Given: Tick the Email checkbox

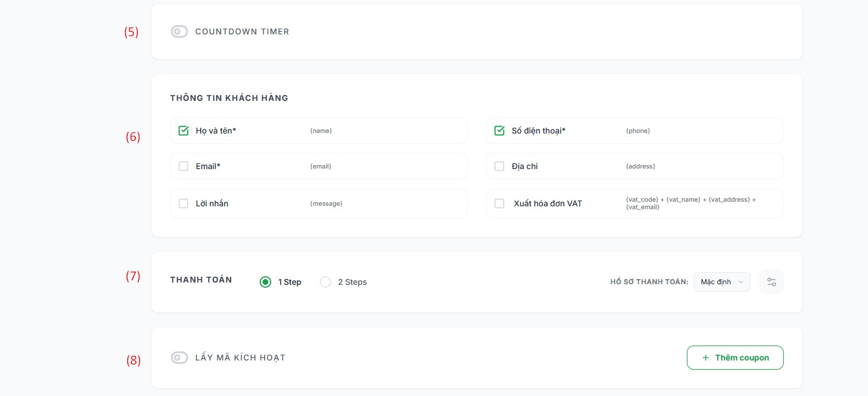Looking at the screenshot, I should click(x=183, y=166).
